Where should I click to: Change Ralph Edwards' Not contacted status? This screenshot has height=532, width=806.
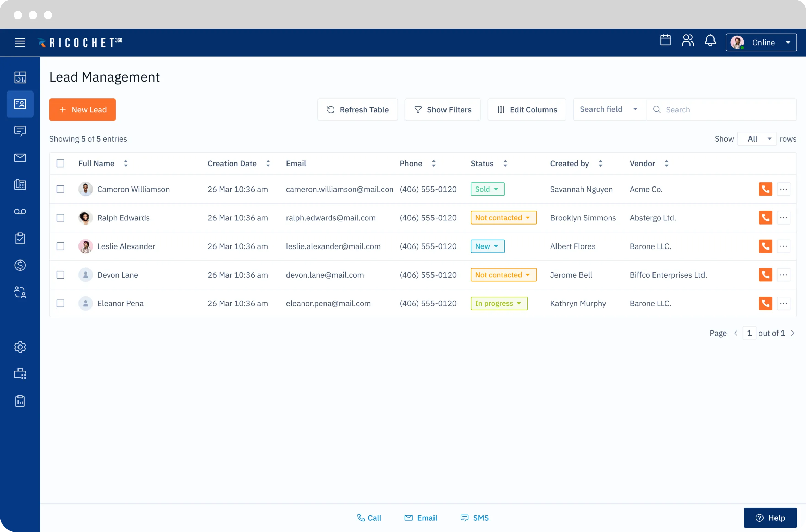503,218
